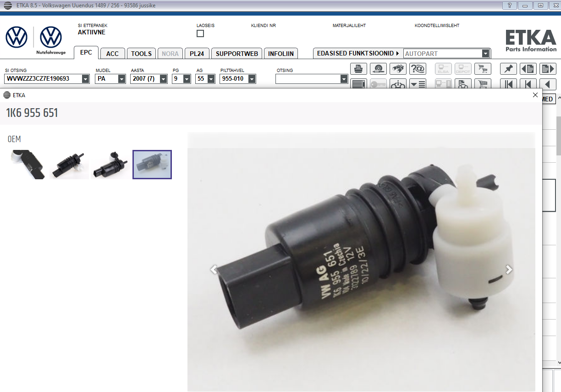Viewport: 561px width, 392px height.
Task: Toggle the LAOSEIS checkbox
Action: click(200, 33)
